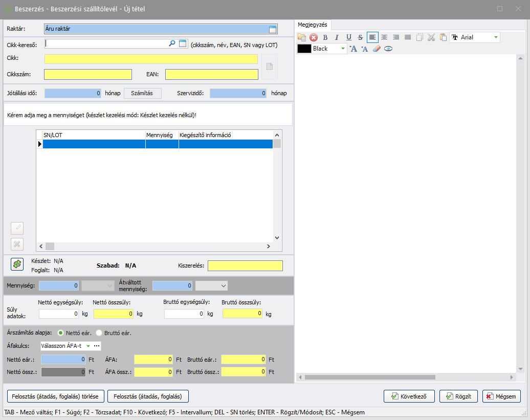Click the copy icon in note toolbar

419,37
